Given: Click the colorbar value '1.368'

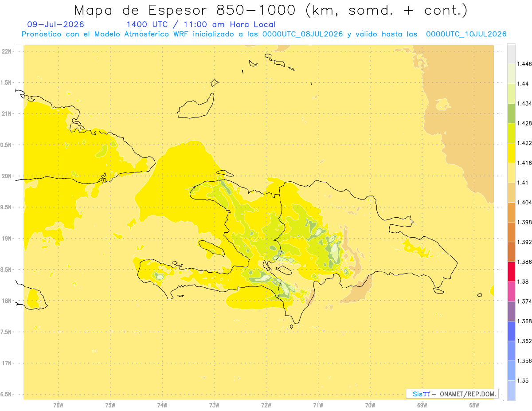Looking at the screenshot, I should (x=525, y=321).
